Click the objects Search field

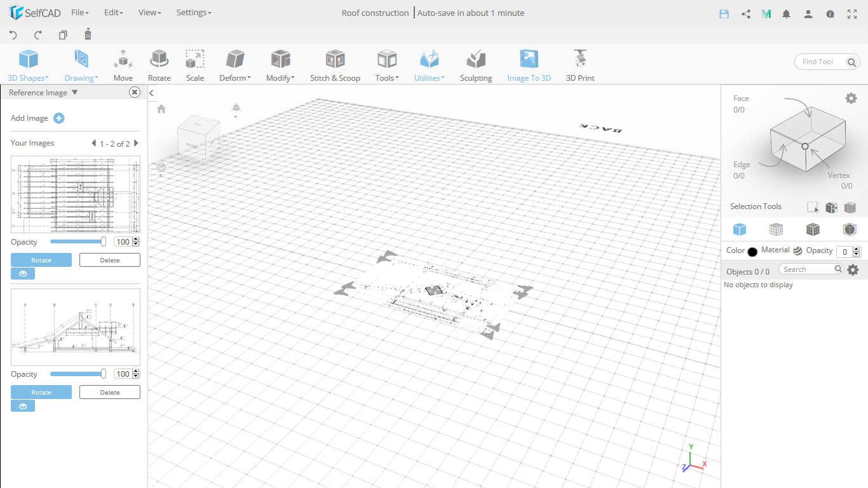coord(811,269)
